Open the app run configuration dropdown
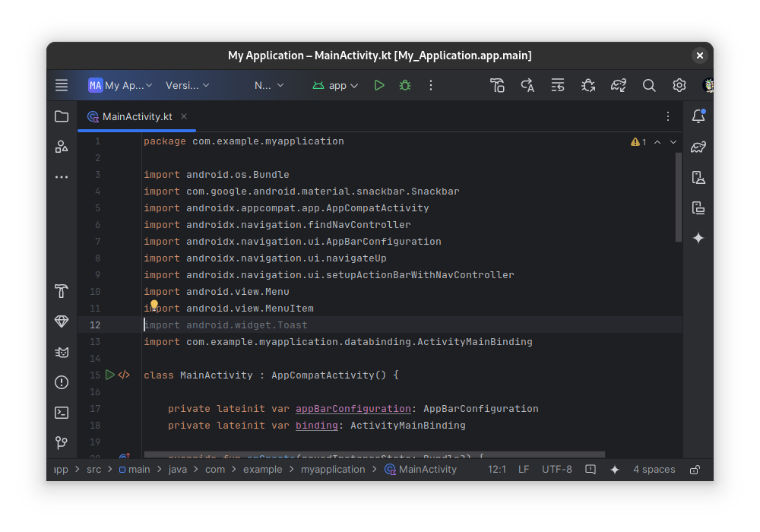 [335, 85]
